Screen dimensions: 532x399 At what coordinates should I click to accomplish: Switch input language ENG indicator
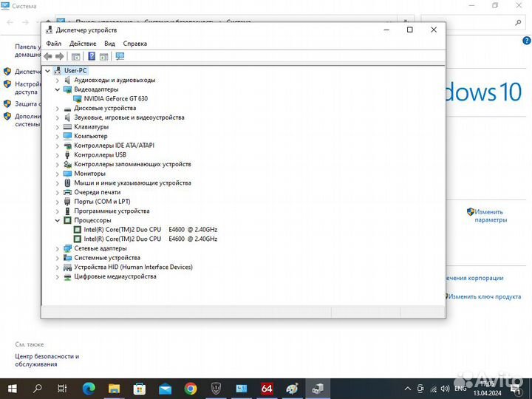tap(460, 389)
